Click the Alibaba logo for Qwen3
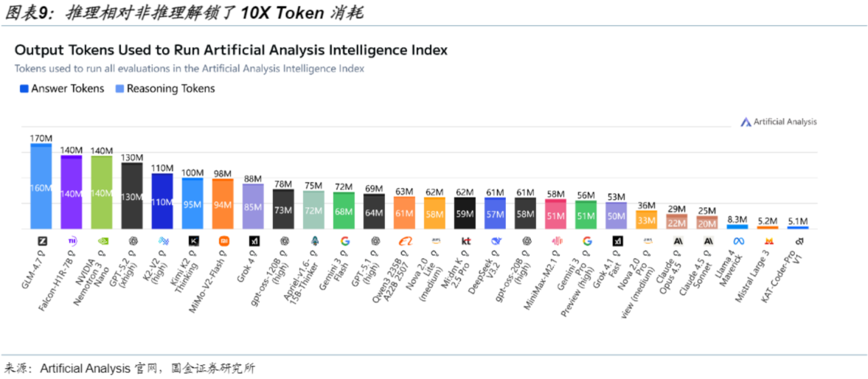This screenshot has width=868, height=379. pyautogui.click(x=405, y=241)
